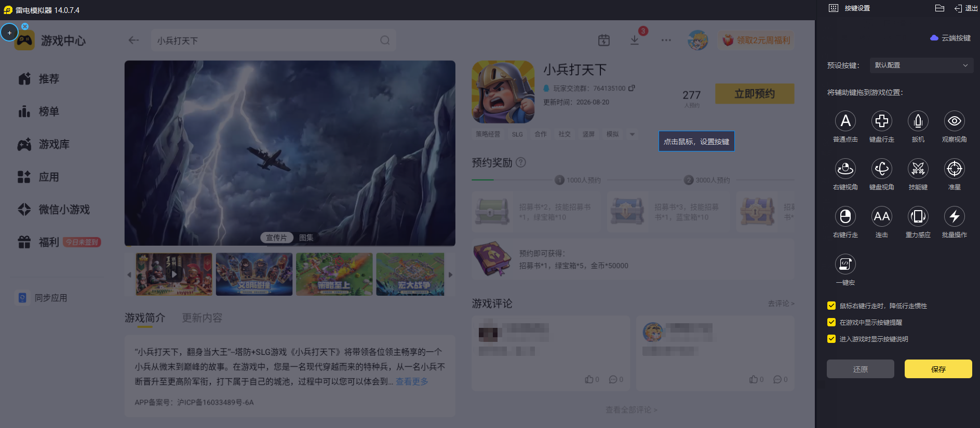Click 查看全部评论 link
Viewport: 980px width, 428px height.
click(632, 410)
